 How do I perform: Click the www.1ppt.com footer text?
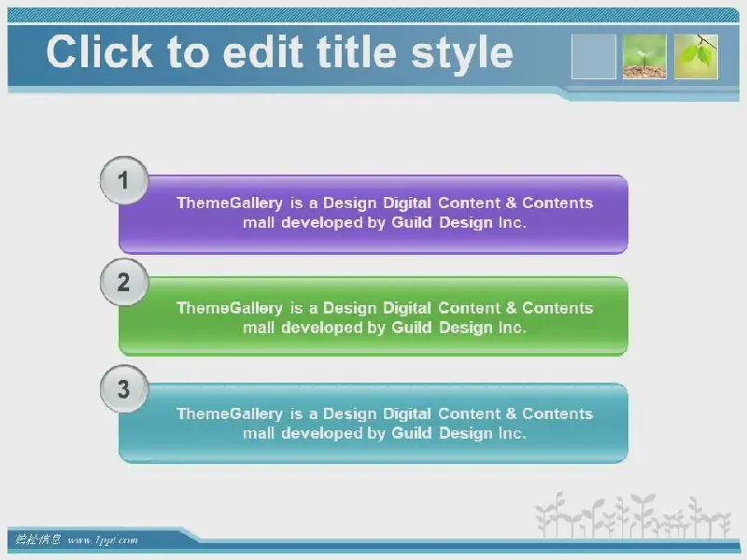[x=103, y=540]
